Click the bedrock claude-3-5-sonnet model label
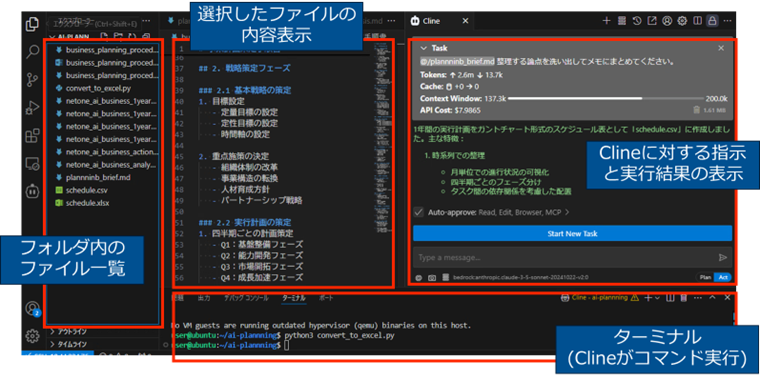Image resolution: width=760 pixels, height=381 pixels. click(x=521, y=278)
